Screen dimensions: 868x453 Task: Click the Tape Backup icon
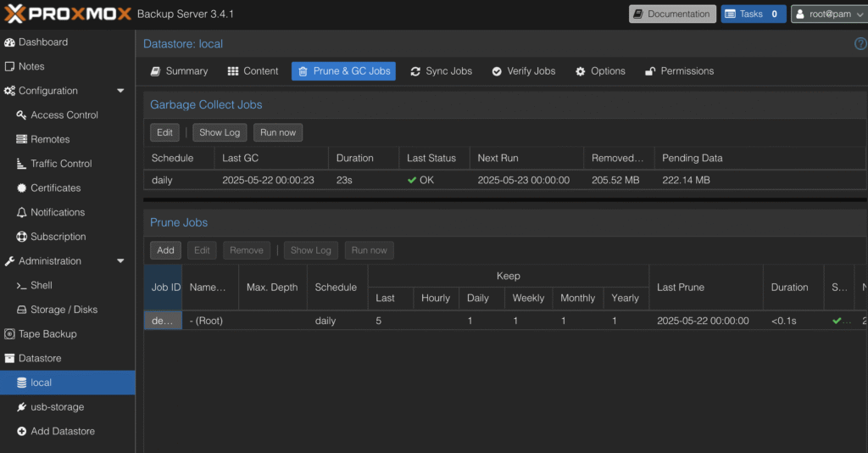(9, 334)
